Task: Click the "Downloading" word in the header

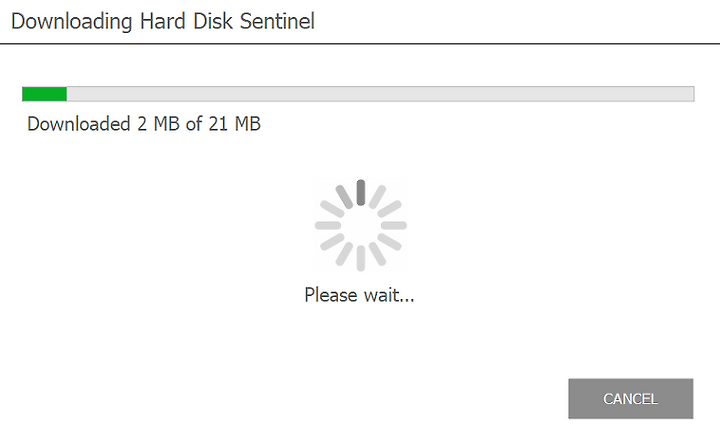Action: (x=72, y=22)
